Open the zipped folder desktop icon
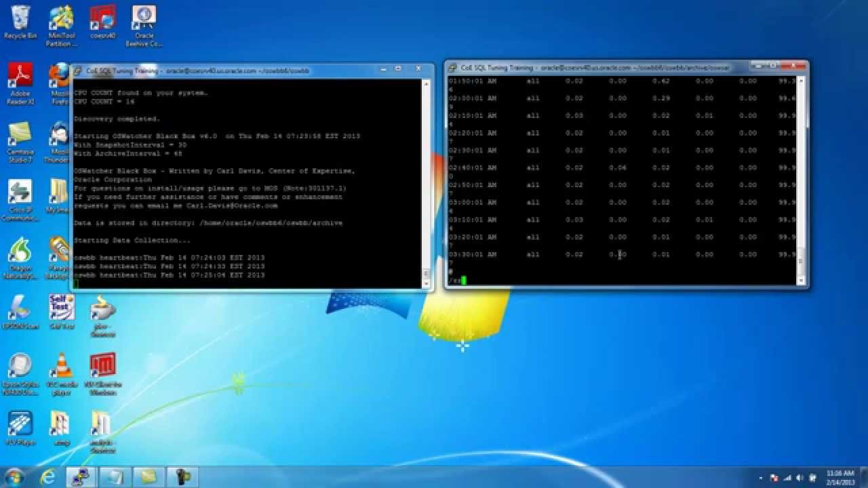Viewport: 868px width, 488px height. (x=61, y=428)
